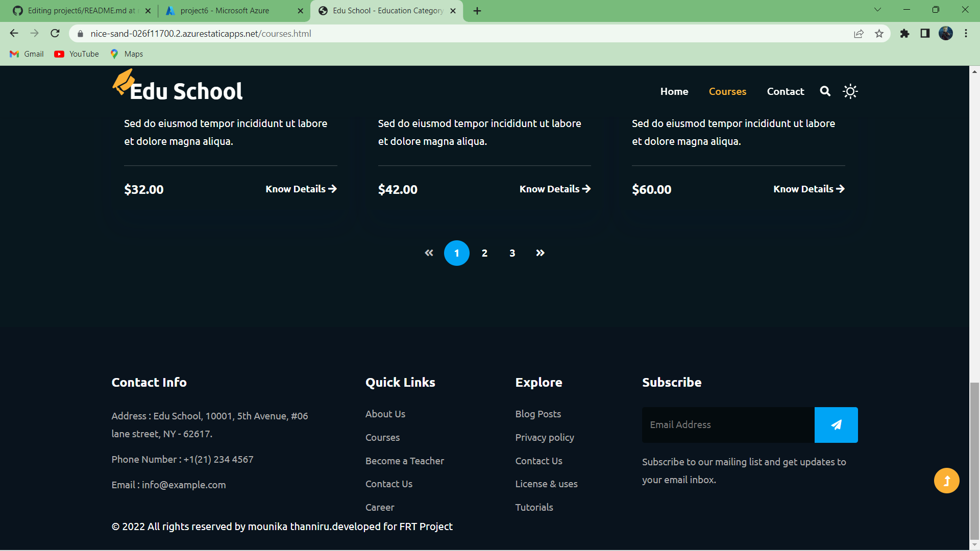
Task: Click the search magnifier icon in navbar
Action: pos(825,91)
